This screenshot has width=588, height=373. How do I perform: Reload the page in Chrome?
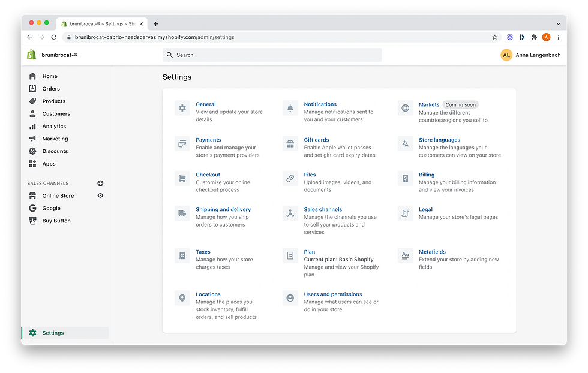click(x=53, y=37)
